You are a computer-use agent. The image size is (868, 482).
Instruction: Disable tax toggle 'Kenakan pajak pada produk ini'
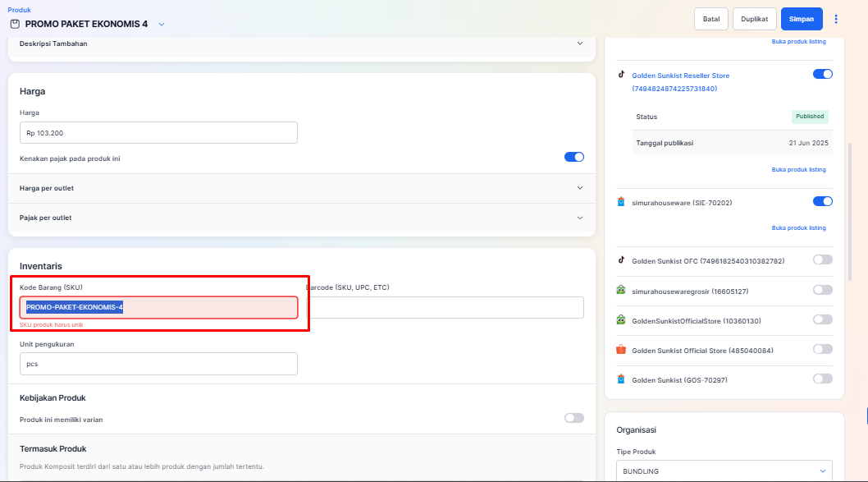coord(573,158)
